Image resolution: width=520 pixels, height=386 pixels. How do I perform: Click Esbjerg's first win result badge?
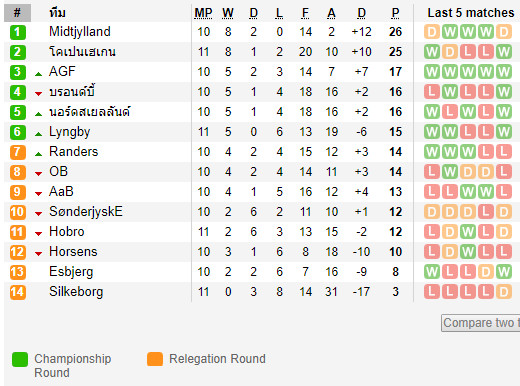tap(432, 272)
